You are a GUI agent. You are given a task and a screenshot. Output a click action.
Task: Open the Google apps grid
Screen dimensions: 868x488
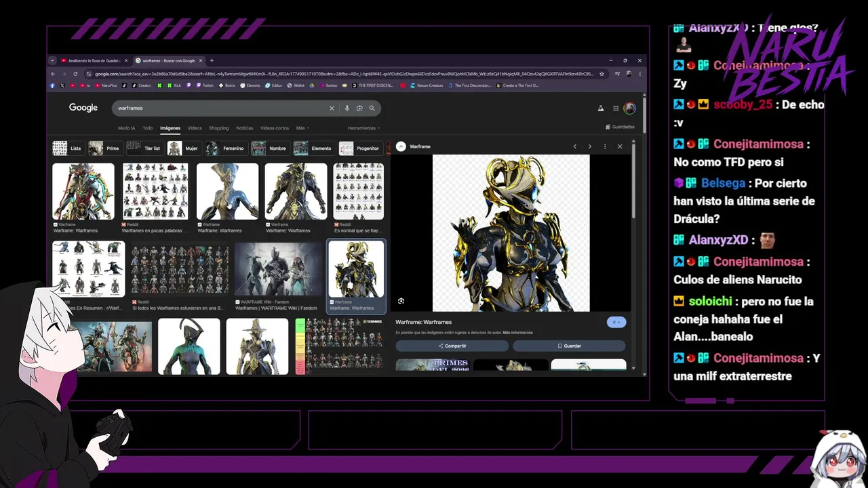point(616,108)
